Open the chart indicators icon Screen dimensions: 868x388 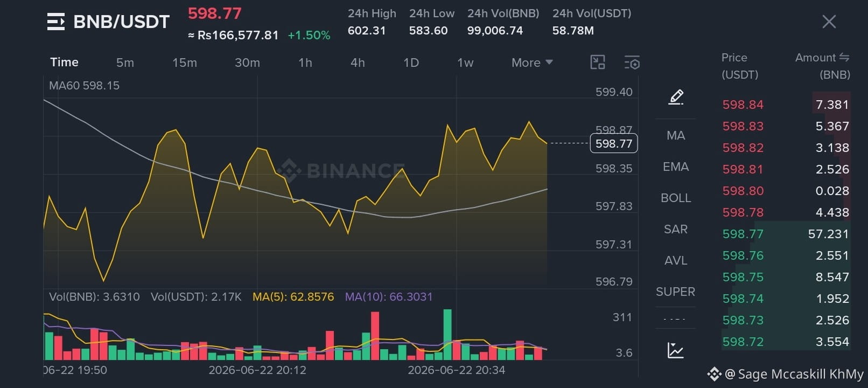click(x=675, y=350)
